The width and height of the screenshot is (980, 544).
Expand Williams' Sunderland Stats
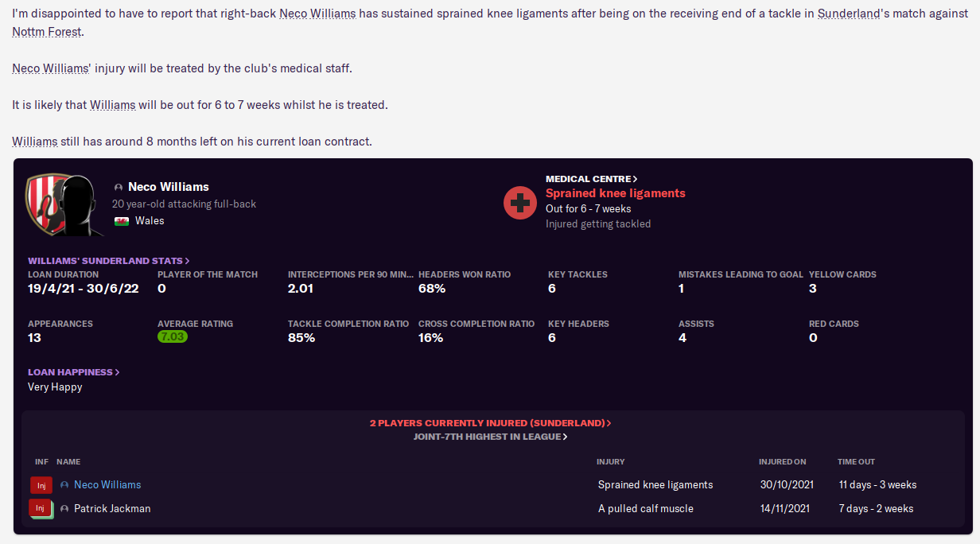point(109,260)
